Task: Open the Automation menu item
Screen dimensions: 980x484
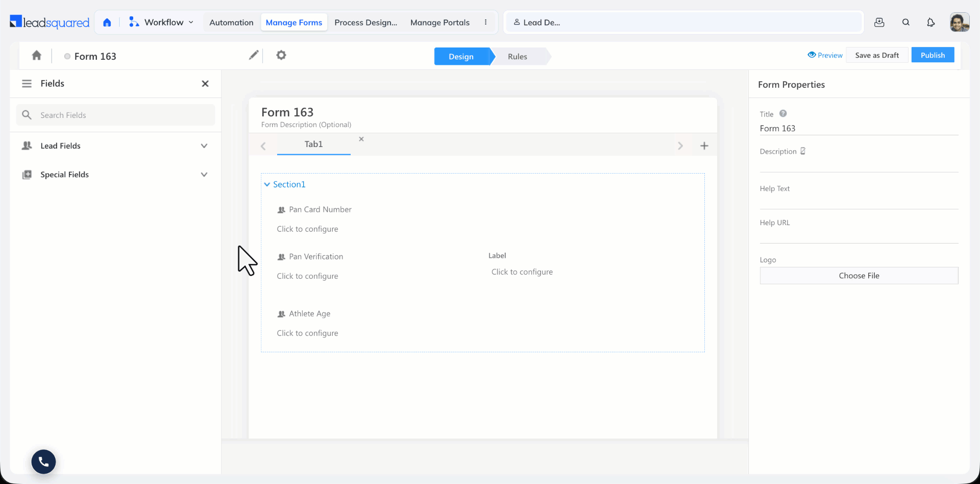Action: tap(231, 22)
